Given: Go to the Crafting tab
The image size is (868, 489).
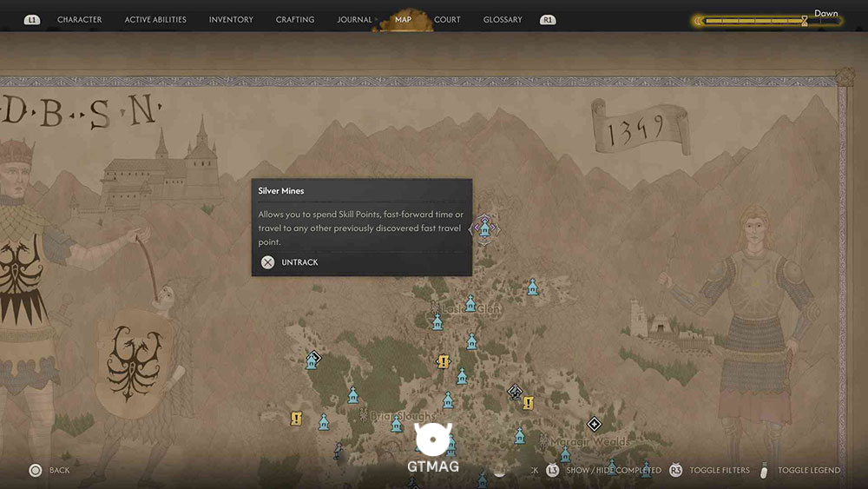Looking at the screenshot, I should (x=295, y=19).
